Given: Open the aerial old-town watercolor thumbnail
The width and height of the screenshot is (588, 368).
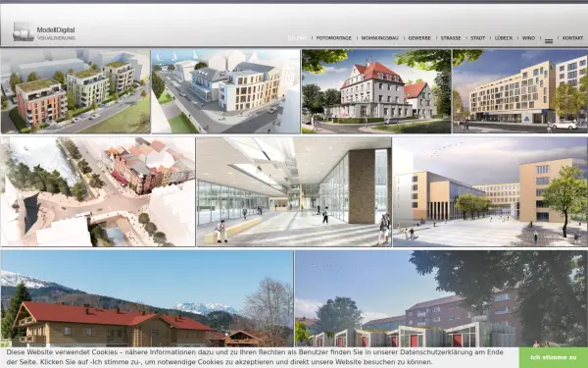Looking at the screenshot, I should pos(98,191).
